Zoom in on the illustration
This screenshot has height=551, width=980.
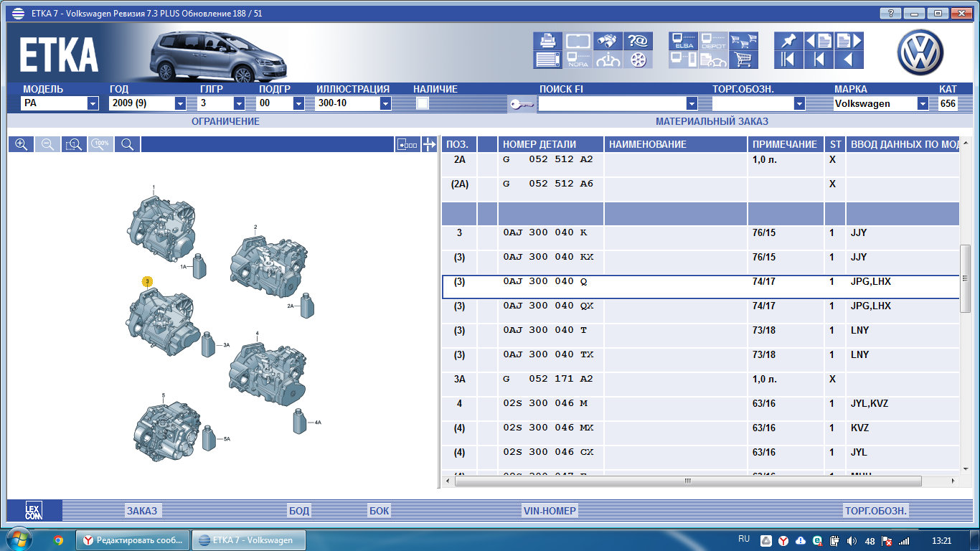21,144
